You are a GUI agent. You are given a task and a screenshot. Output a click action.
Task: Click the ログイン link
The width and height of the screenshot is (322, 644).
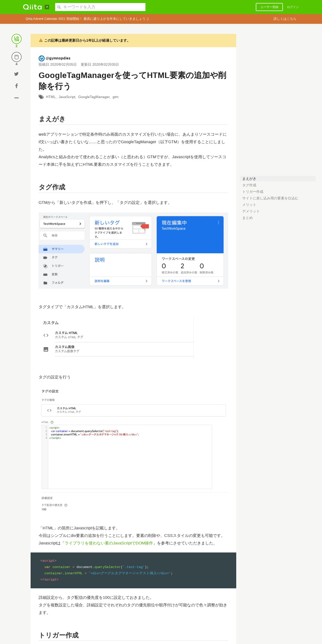click(x=293, y=7)
